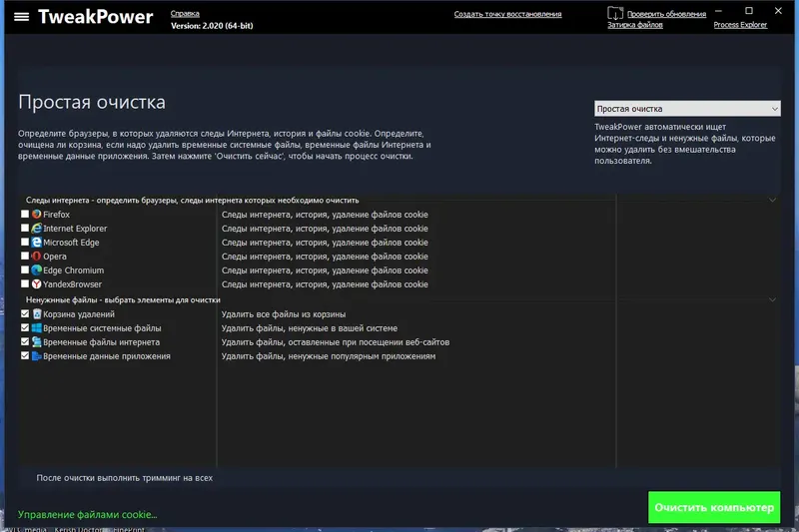Collapse the Следы интернета section chevron

click(772, 200)
